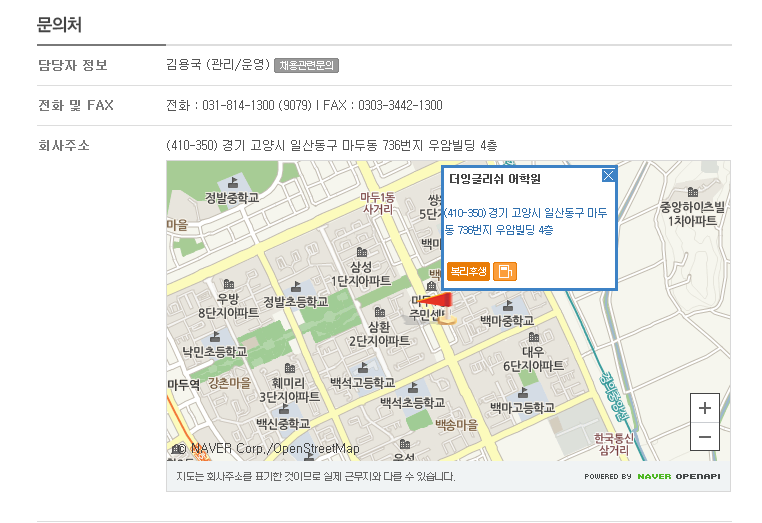This screenshot has height=523, width=762.
Task: Click the contact name 김용국 (관리/운영)
Action: pyautogui.click(x=218, y=64)
